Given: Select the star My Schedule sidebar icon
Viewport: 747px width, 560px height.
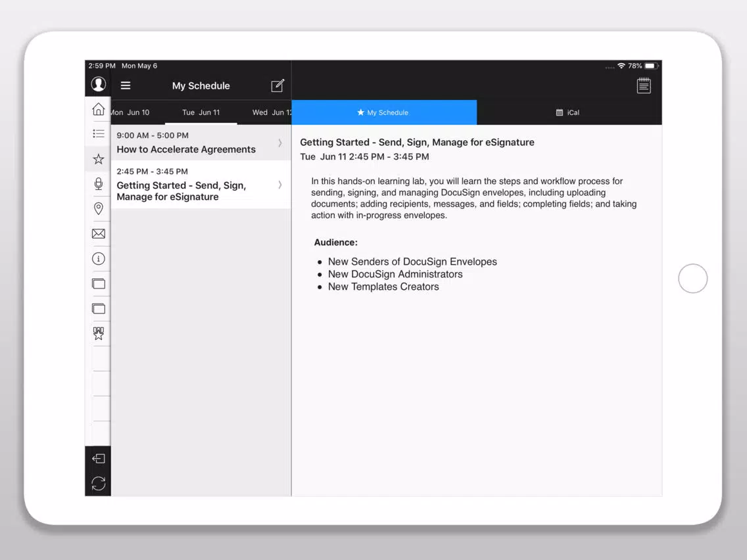Looking at the screenshot, I should click(x=98, y=159).
